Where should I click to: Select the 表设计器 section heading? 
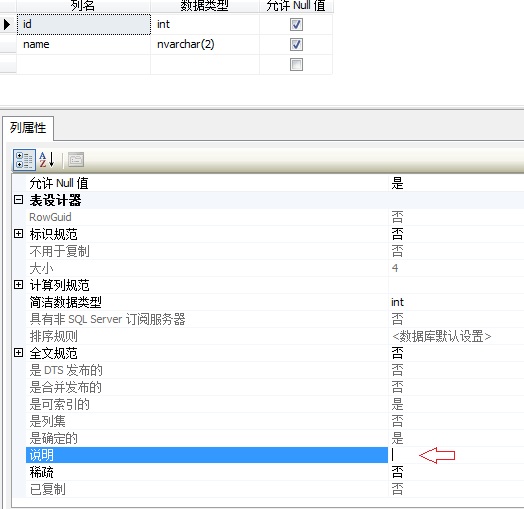(55, 200)
